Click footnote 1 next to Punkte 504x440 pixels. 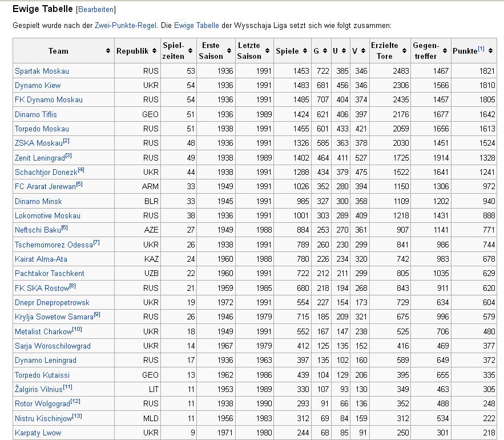481,49
